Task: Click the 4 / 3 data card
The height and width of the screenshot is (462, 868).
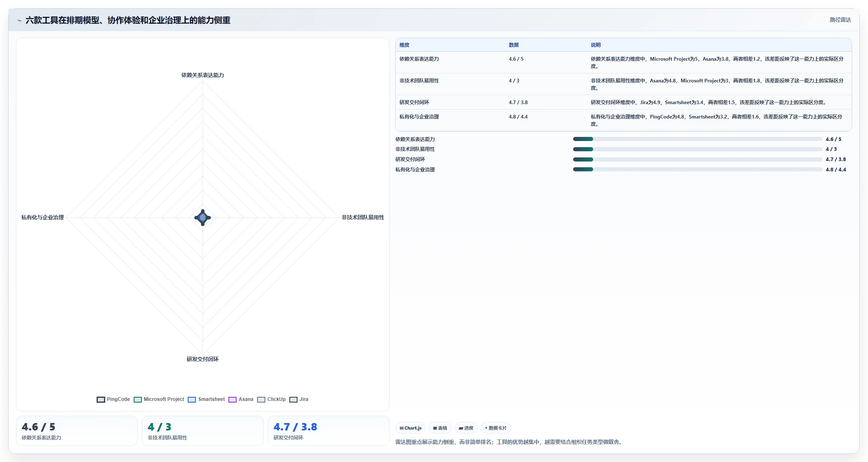Action: click(x=202, y=431)
